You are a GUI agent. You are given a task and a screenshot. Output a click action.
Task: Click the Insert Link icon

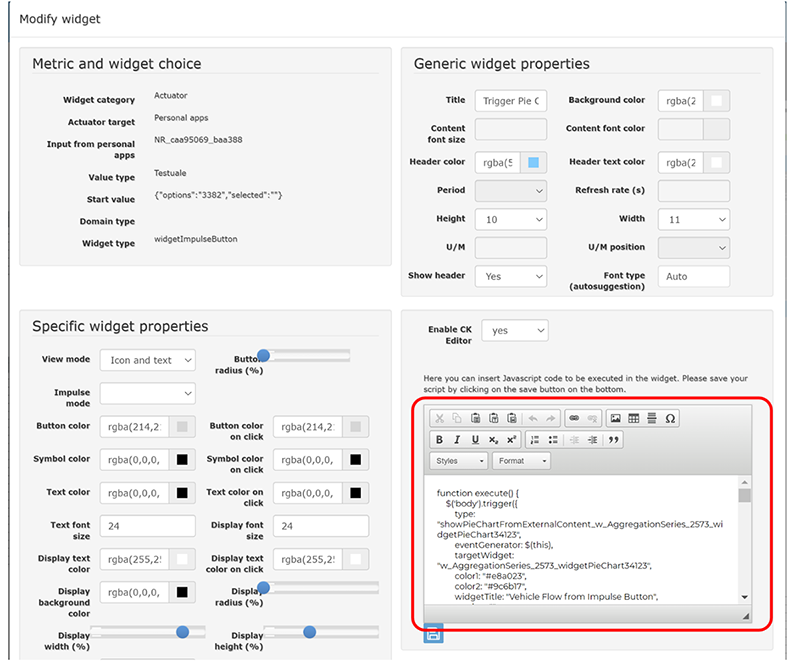click(x=574, y=419)
